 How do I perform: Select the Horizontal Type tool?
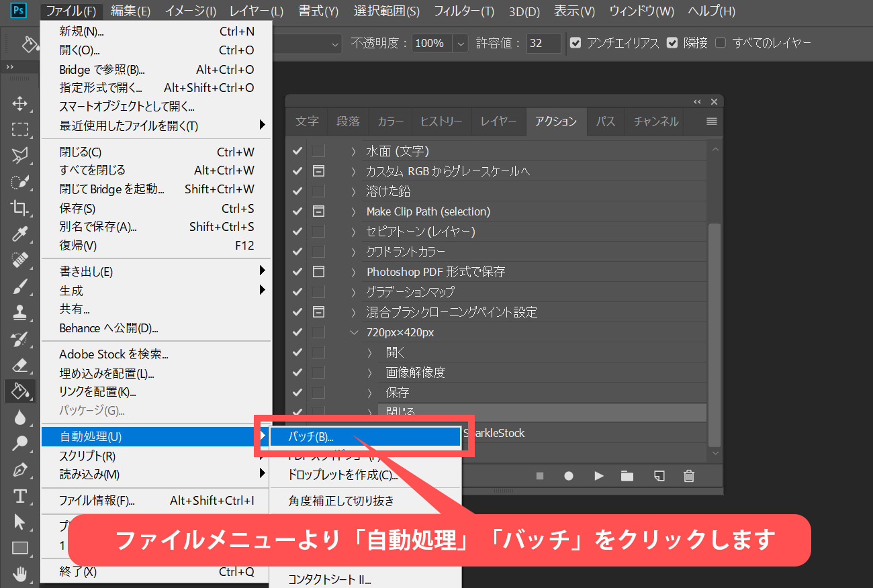click(x=20, y=496)
